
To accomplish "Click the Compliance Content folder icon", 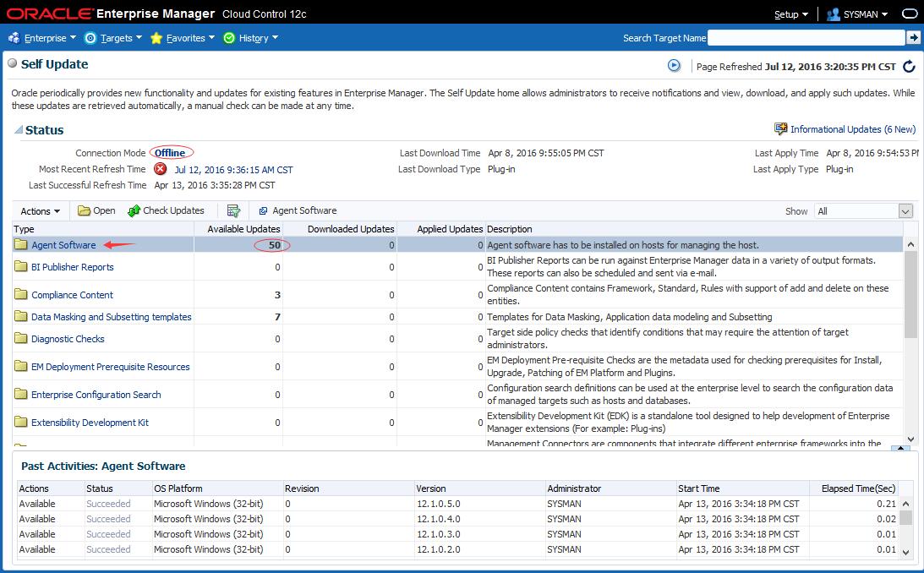I will point(21,294).
